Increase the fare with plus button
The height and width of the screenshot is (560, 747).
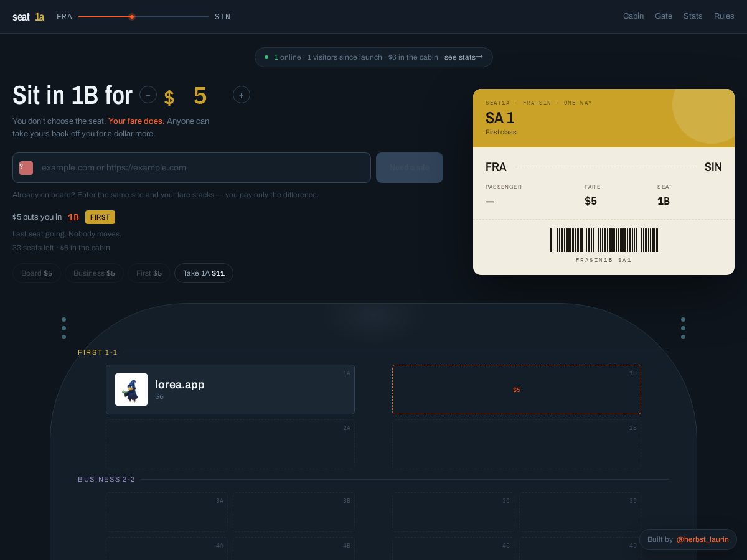242,95
